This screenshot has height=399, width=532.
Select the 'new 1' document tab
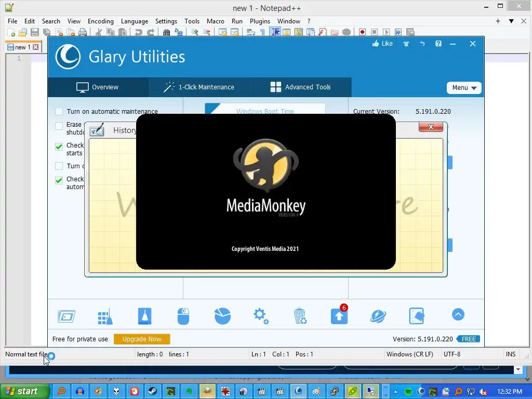click(x=23, y=47)
